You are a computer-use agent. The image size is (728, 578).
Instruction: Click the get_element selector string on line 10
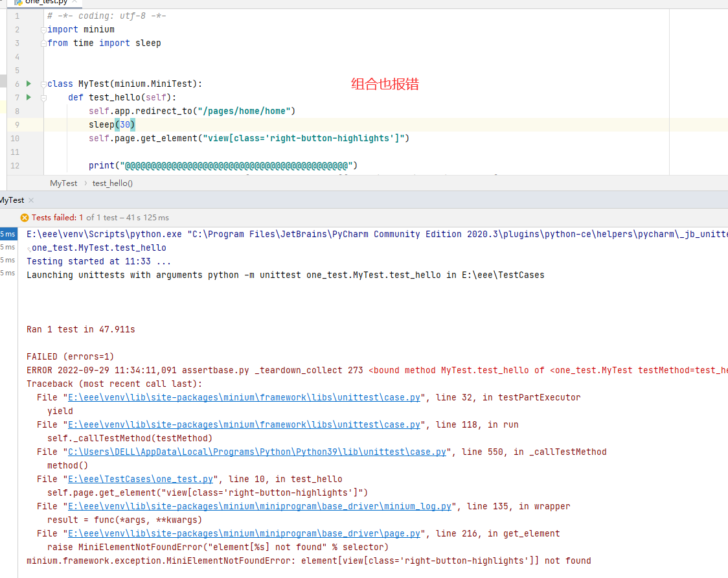[x=304, y=138]
